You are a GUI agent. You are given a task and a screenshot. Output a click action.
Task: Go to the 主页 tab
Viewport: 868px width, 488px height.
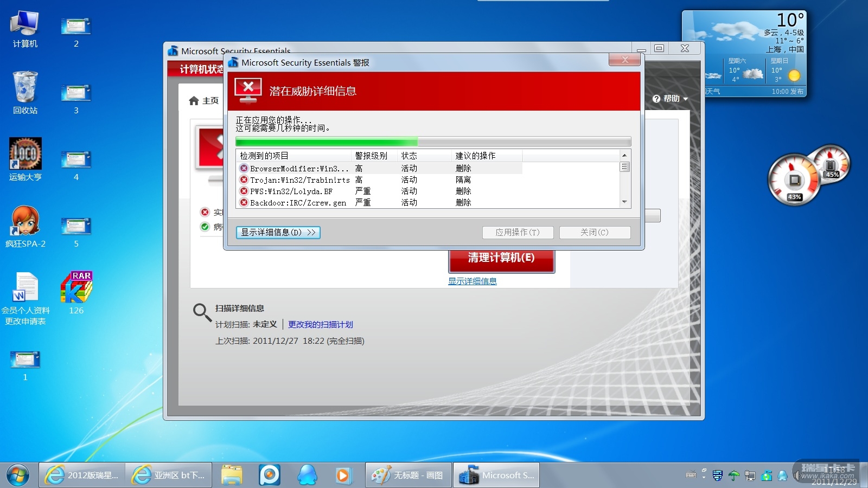[x=204, y=101]
